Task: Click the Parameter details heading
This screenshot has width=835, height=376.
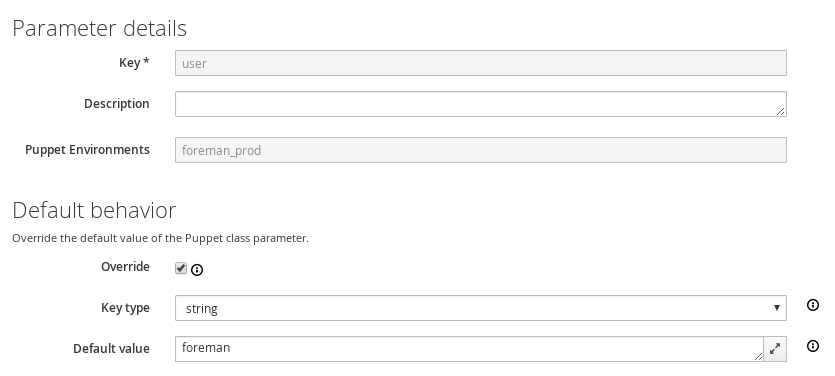Action: coord(100,28)
